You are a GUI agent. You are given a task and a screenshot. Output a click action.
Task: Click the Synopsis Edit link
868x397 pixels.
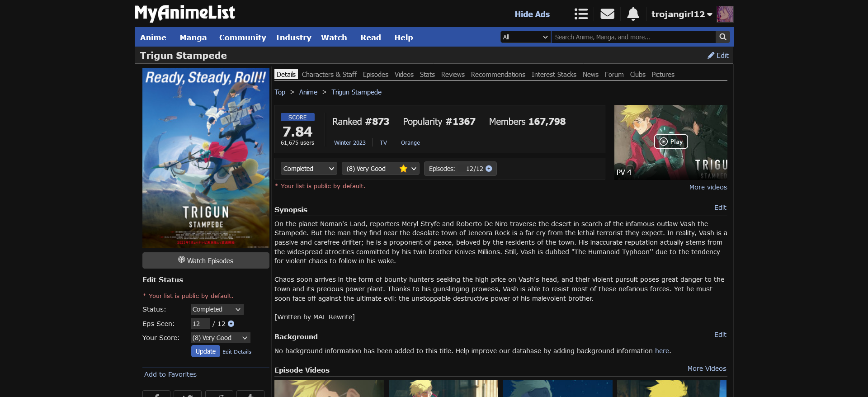point(720,208)
